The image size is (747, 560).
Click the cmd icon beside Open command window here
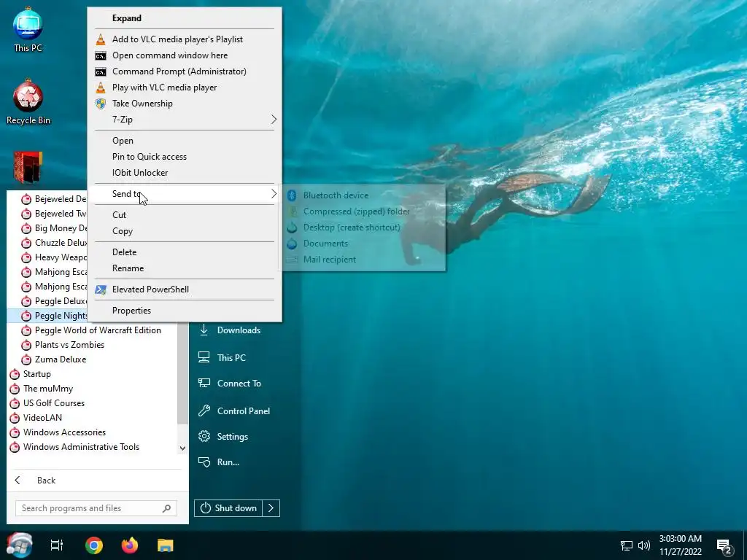(x=101, y=55)
